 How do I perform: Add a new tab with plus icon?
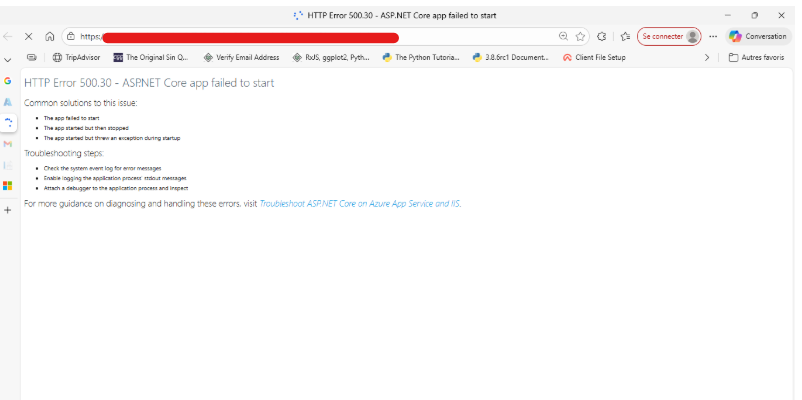(8, 210)
